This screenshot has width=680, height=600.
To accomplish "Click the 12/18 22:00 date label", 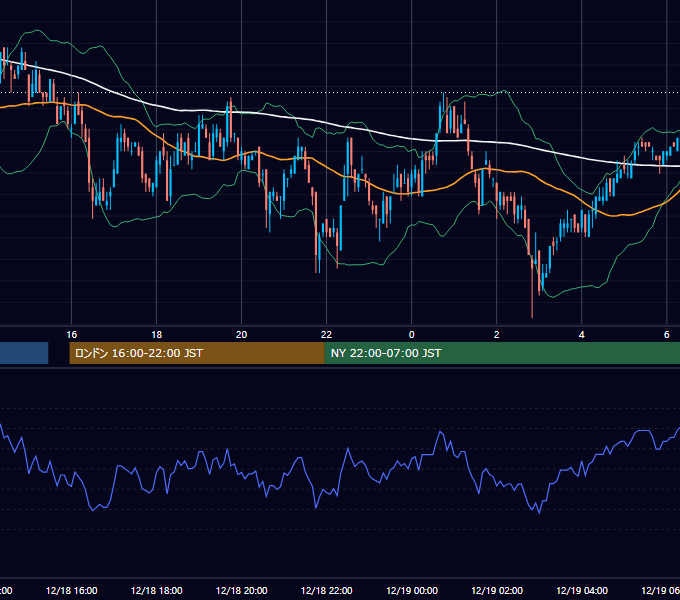I will pyautogui.click(x=327, y=590).
